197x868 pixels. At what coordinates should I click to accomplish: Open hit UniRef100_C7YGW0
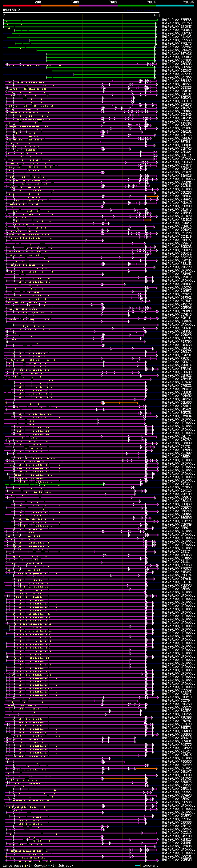point(177,846)
